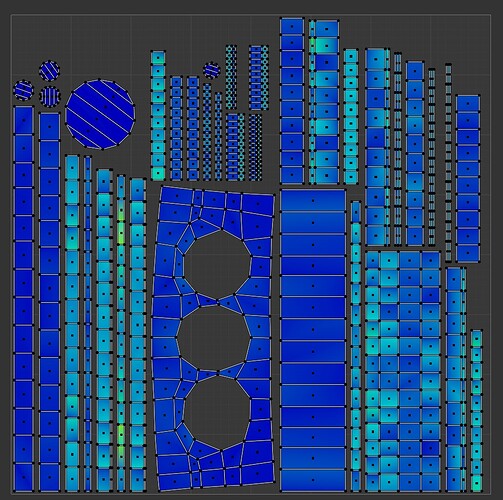Select the narrow strip island with green stretched faces

pyautogui.click(x=121, y=333)
